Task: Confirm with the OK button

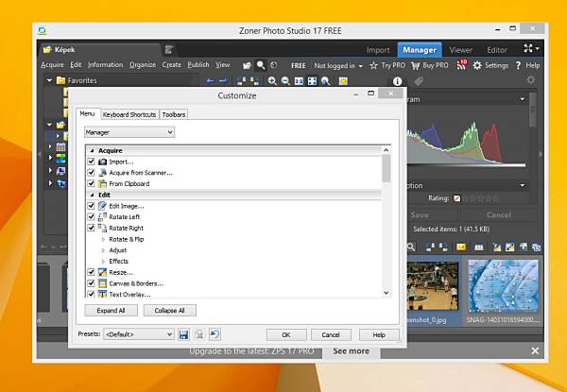Action: tap(286, 335)
